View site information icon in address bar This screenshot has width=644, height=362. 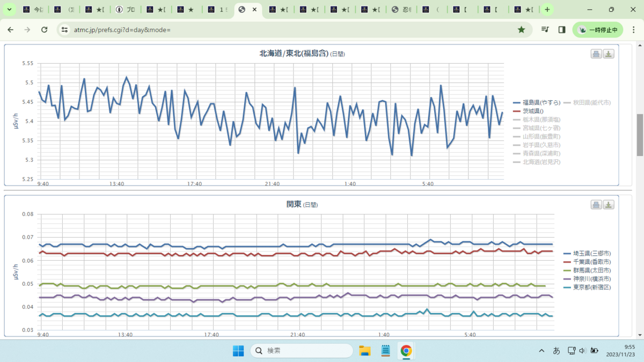[x=65, y=30]
